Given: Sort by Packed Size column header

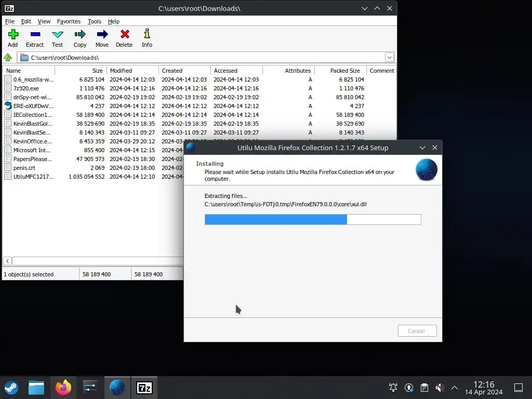Looking at the screenshot, I should (341, 71).
